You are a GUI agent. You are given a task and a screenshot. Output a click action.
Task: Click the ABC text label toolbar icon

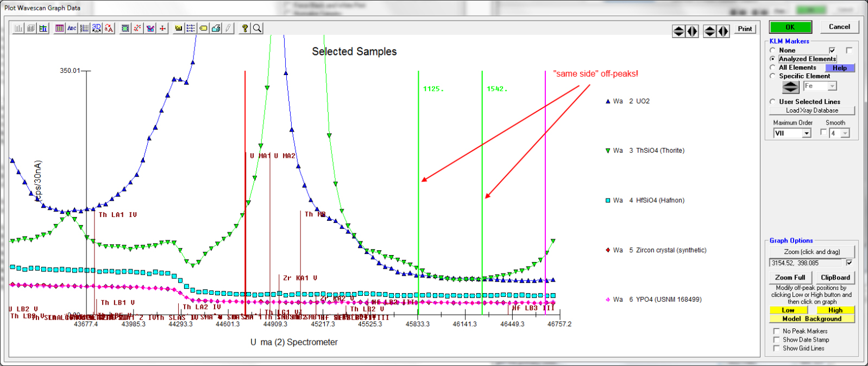pos(72,28)
